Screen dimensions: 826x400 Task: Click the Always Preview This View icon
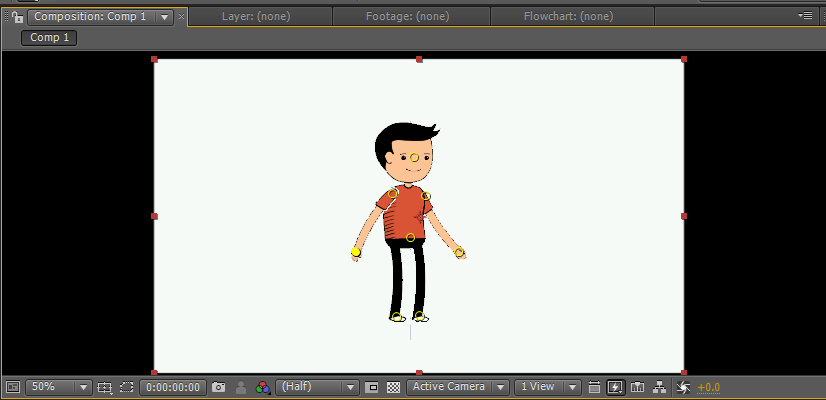coord(13,387)
